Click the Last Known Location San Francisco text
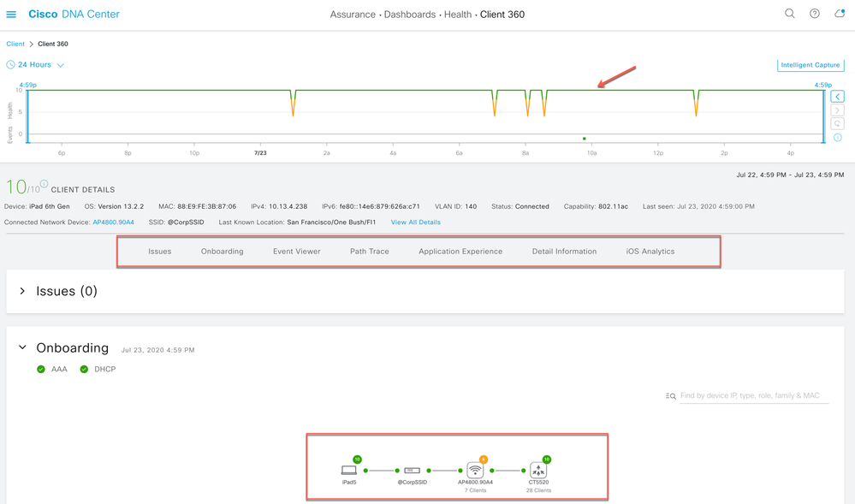The width and height of the screenshot is (855, 504). point(331,222)
